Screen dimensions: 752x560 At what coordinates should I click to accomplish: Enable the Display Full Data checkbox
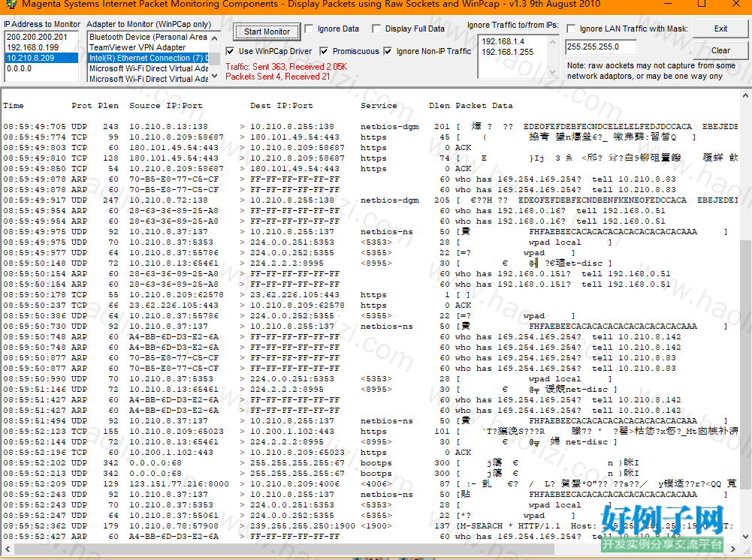tap(377, 29)
